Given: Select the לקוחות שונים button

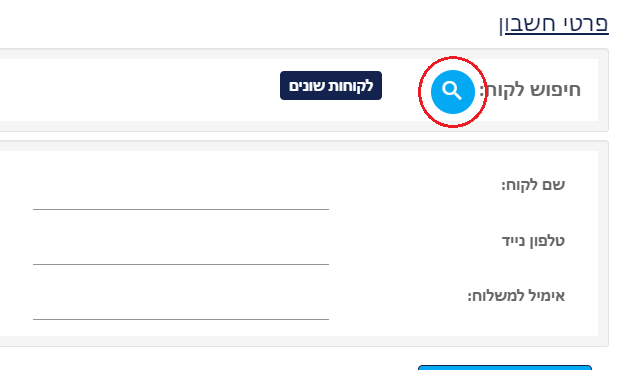Looking at the screenshot, I should pos(331,86).
